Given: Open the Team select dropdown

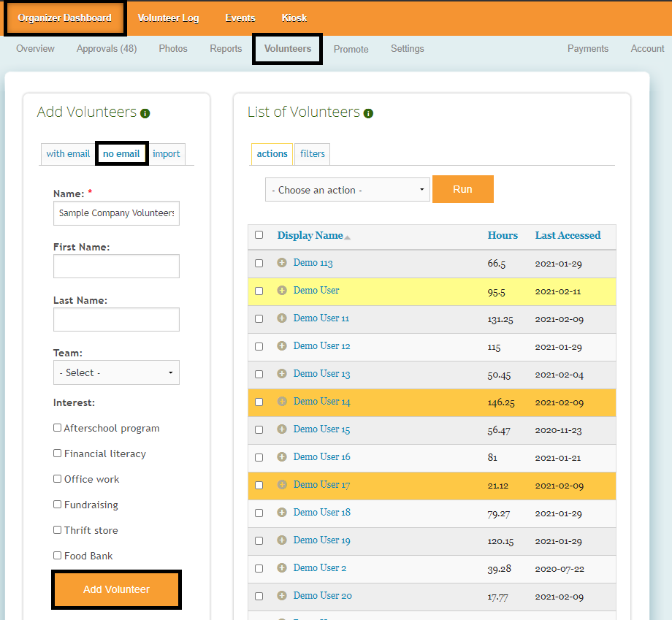Looking at the screenshot, I should 116,372.
